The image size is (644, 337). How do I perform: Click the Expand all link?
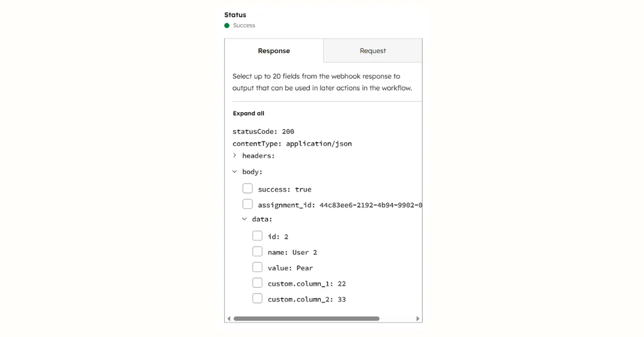pos(248,113)
